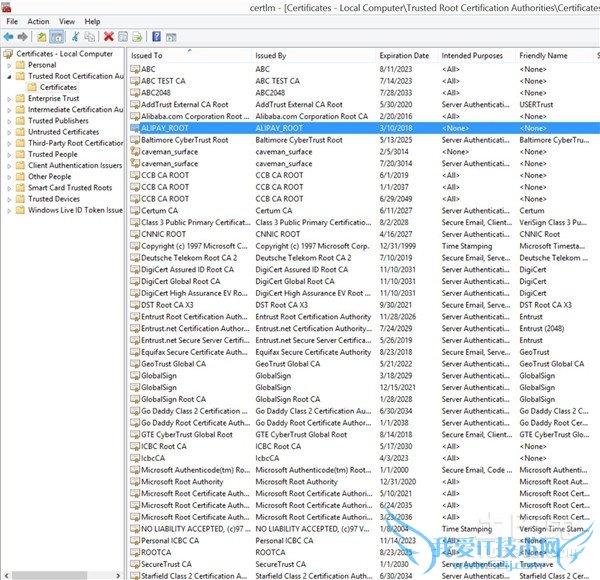The height and width of the screenshot is (580, 600).
Task: Click the Export List toolbar icon
Action: point(137,36)
